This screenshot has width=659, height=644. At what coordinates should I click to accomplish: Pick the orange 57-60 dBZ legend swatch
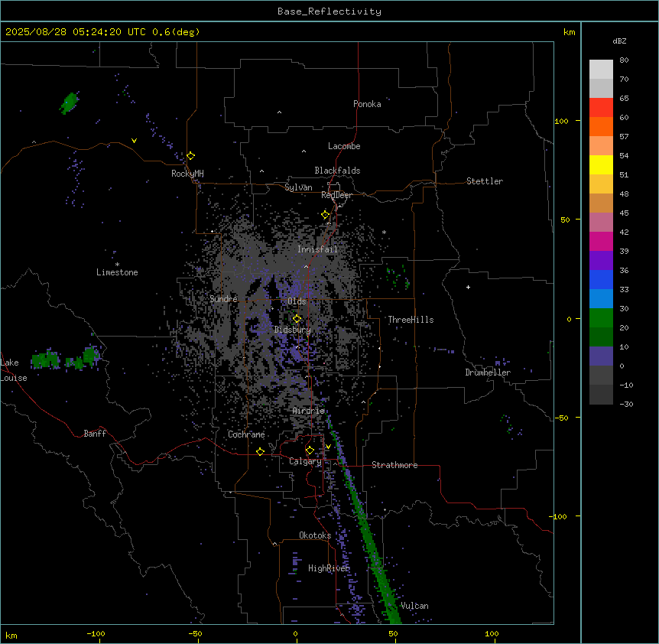[x=601, y=126]
